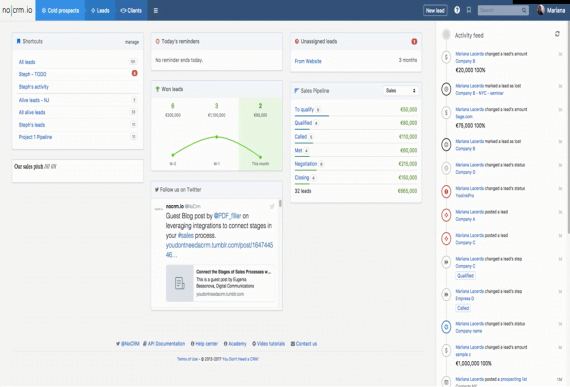The width and height of the screenshot is (570, 387).
Task: Open Sage.com lead in activity feed
Action: (464, 117)
